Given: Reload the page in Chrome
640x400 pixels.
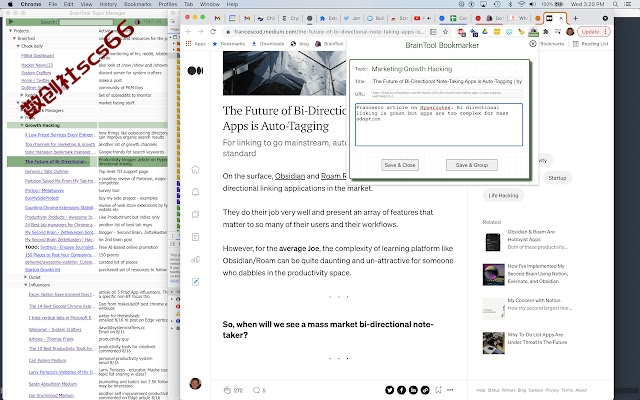Looking at the screenshot, I should (x=213, y=31).
